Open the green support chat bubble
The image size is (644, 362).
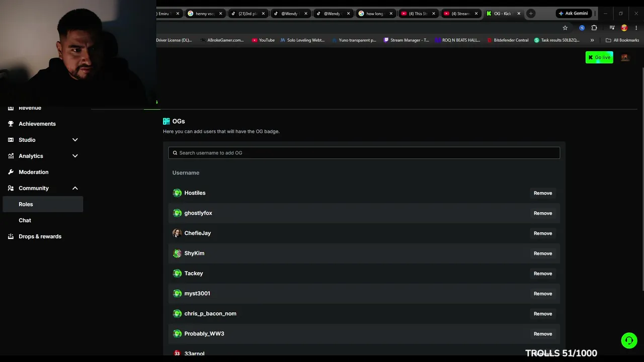pos(629,340)
